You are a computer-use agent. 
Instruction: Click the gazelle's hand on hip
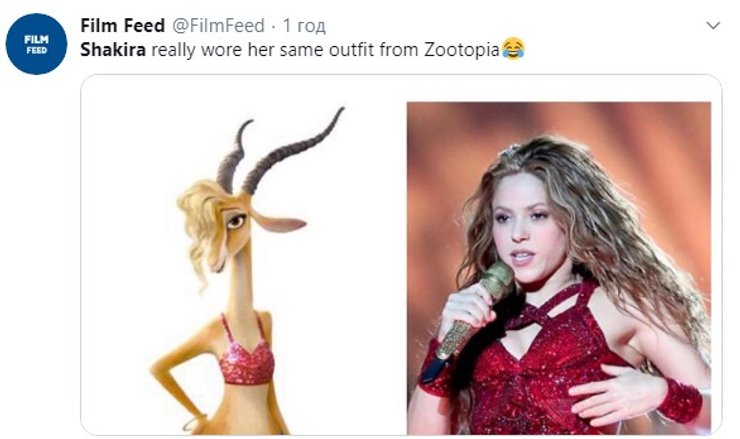(x=163, y=380)
